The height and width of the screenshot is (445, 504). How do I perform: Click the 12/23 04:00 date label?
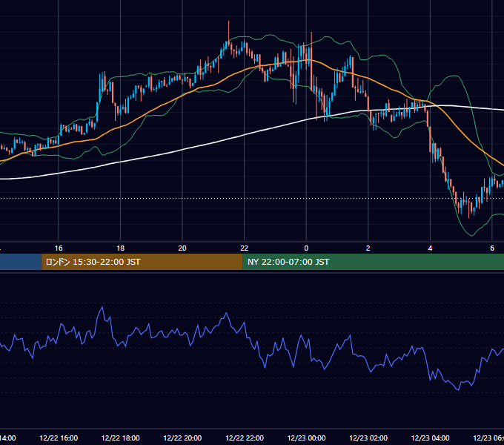pos(430,438)
